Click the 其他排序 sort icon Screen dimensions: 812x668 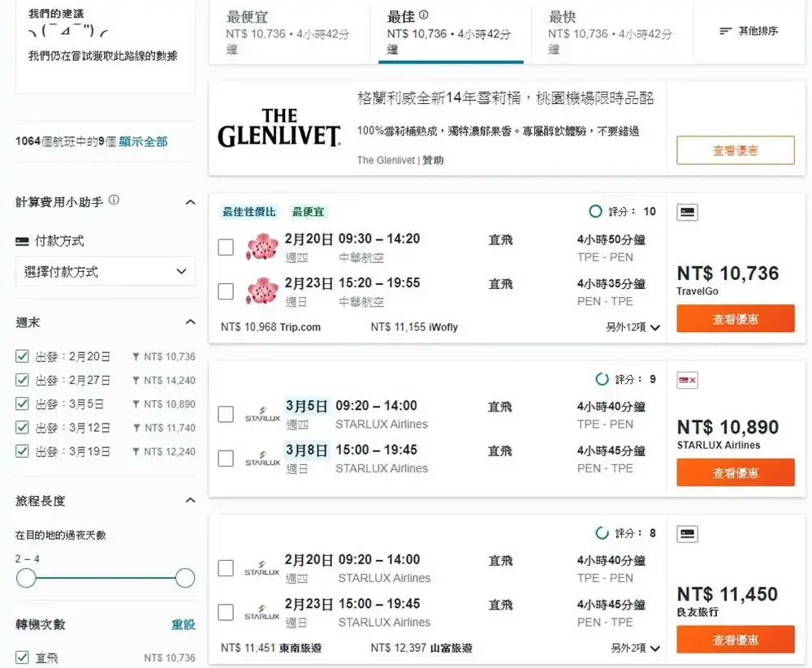[x=725, y=31]
